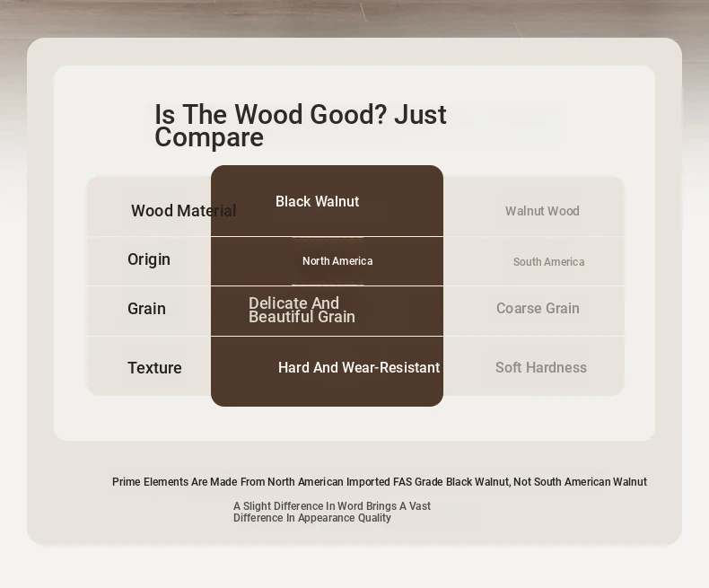This screenshot has width=709, height=588.
Task: Select the 'Black Walnut' column header
Action: tap(318, 201)
